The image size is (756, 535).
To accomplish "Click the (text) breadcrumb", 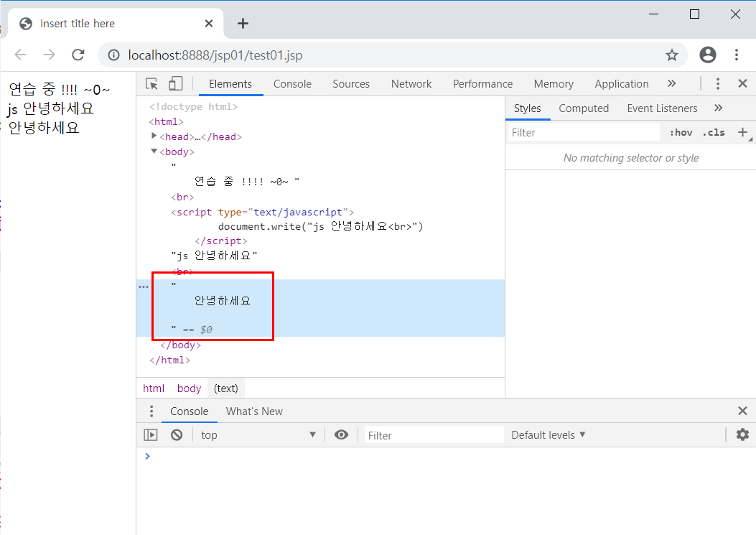I will pos(225,389).
